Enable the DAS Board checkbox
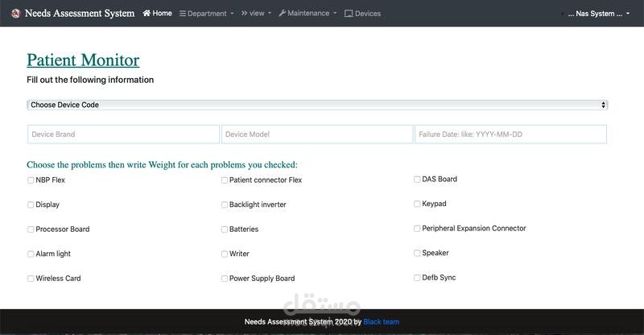Image resolution: width=644 pixels, height=335 pixels. pos(417,180)
